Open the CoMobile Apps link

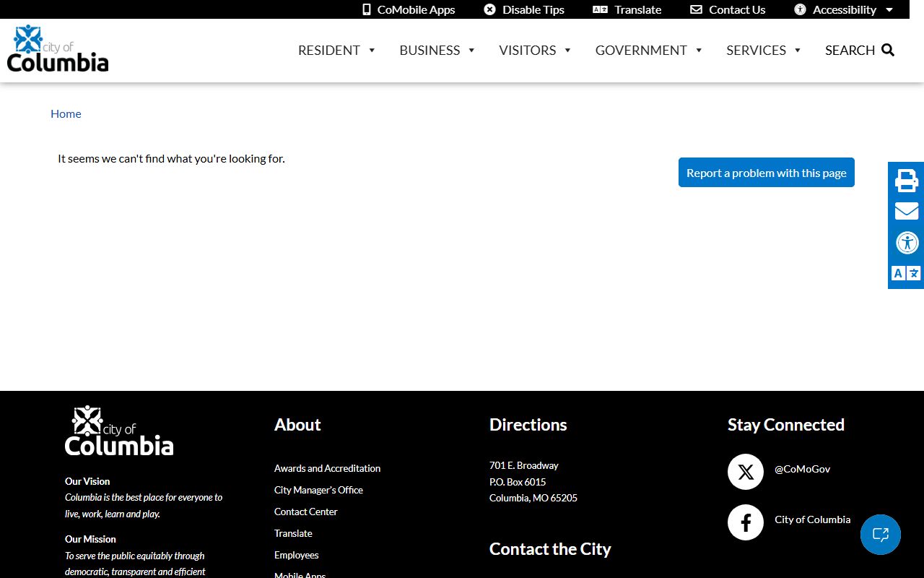[x=416, y=9]
